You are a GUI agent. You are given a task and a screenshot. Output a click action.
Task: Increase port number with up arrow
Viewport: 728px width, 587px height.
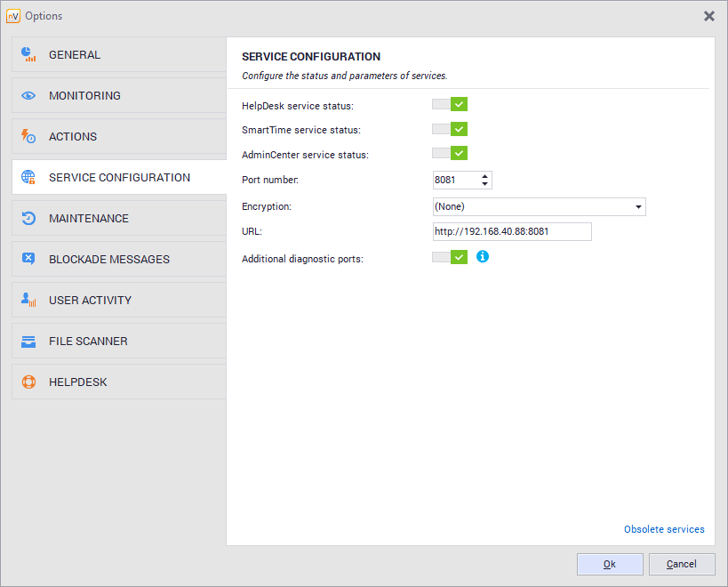pyautogui.click(x=484, y=176)
